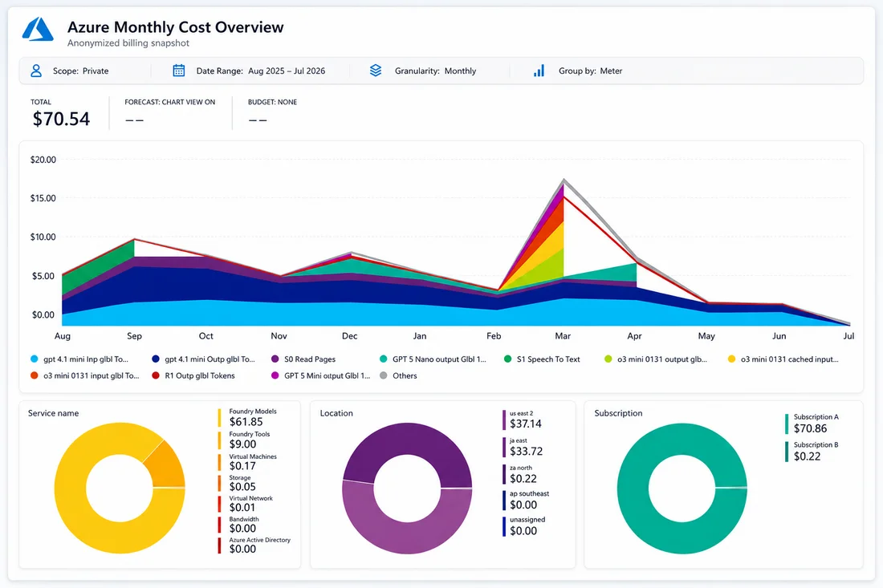The width and height of the screenshot is (883, 588).
Task: Click the $15.00 y-axis label
Action: tap(43, 198)
